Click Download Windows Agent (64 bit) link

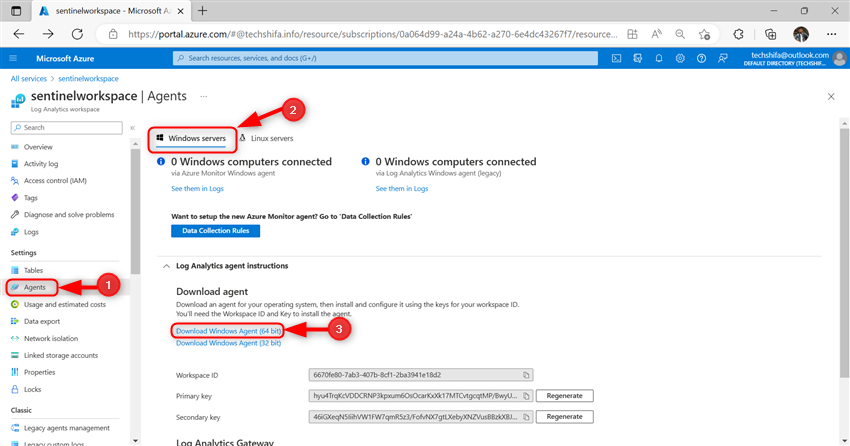pos(228,331)
